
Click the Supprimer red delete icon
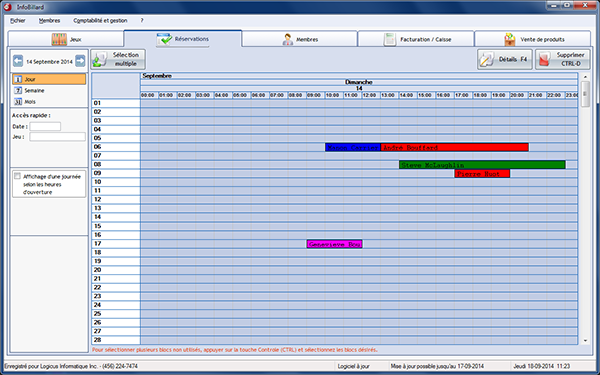(x=545, y=59)
